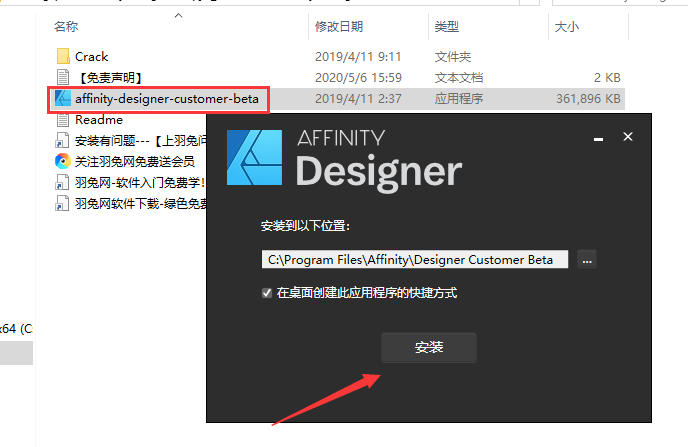Select the 【免责声明】 text file icon

[x=63, y=77]
